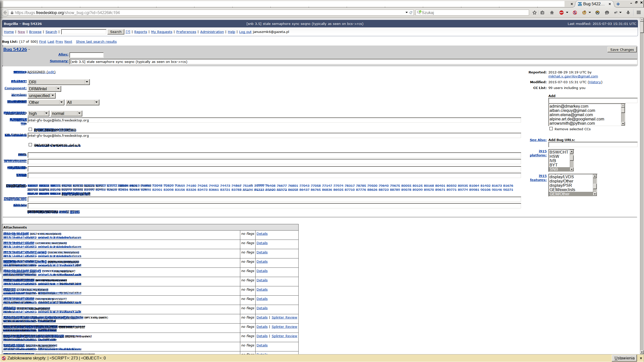Click the NoScript toolbar icon
This screenshot has height=362, width=644.
[x=575, y=13]
